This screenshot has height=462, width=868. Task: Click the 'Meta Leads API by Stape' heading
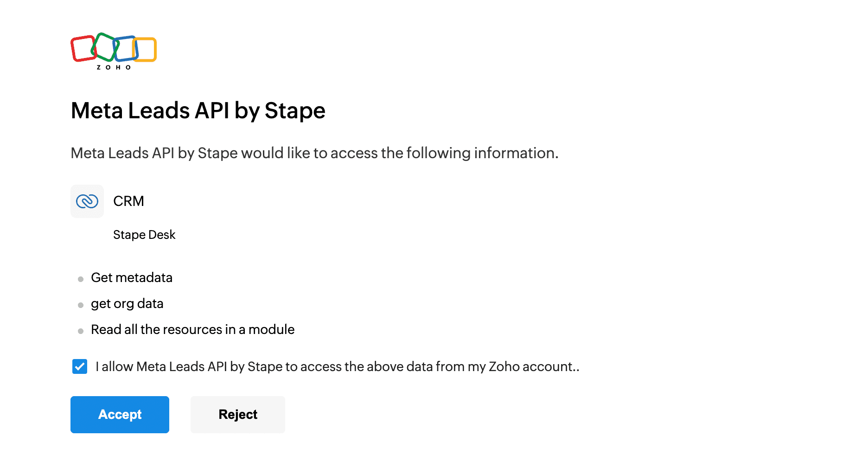[198, 110]
